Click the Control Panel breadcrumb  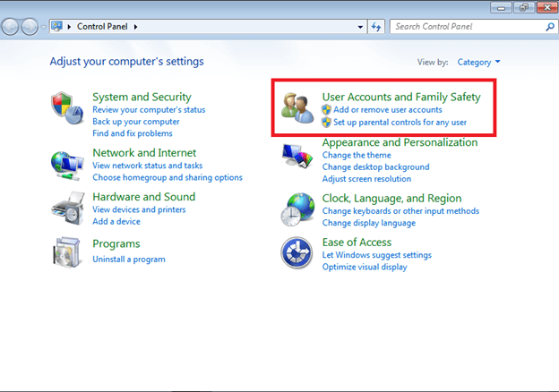tap(102, 27)
